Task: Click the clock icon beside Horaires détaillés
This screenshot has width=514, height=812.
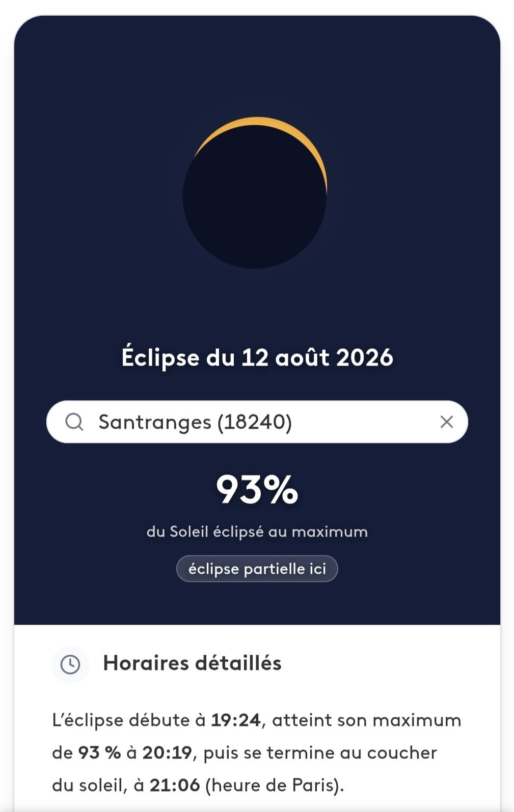Action: click(x=70, y=664)
